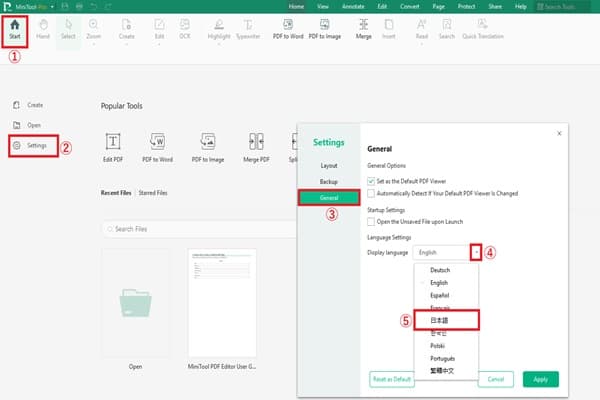Click the Undo arrow in title bar

[93, 6]
